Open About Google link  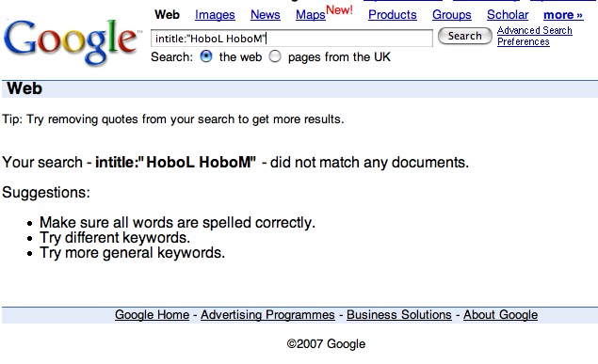tap(500, 315)
